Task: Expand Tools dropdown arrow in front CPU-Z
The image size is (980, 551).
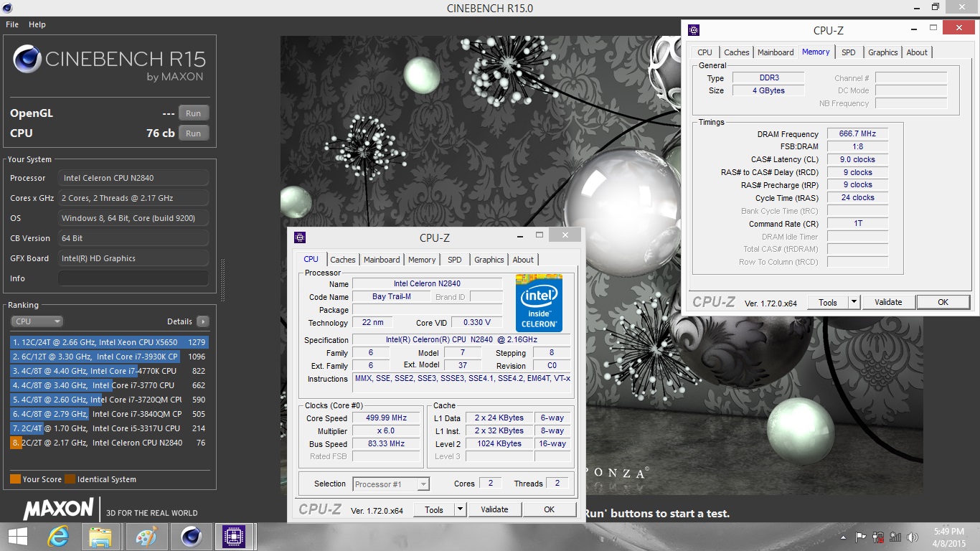Action: tap(461, 509)
